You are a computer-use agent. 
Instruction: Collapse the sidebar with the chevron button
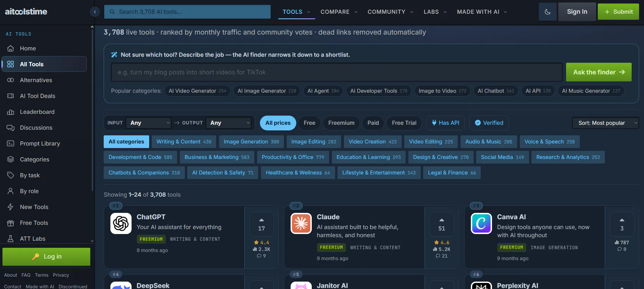pos(95,12)
